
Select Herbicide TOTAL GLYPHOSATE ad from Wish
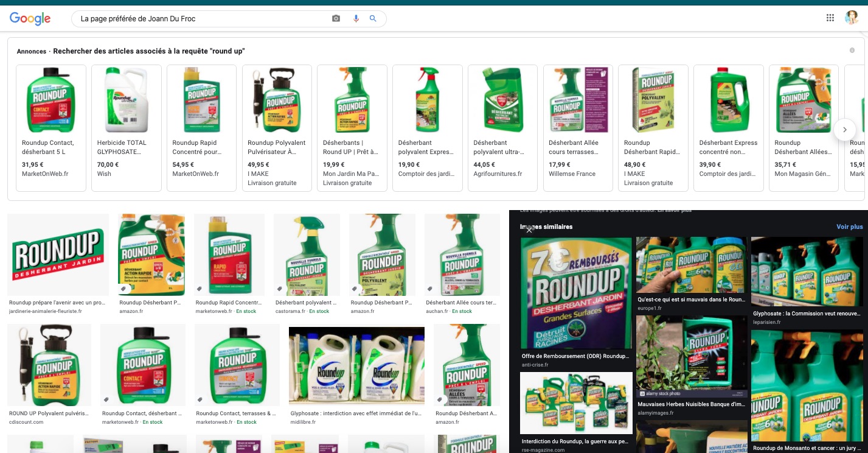coord(127,128)
